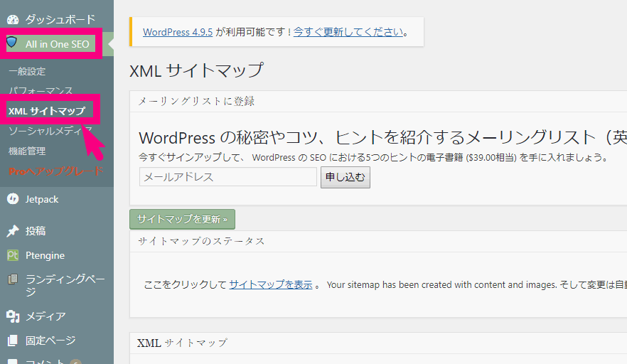This screenshot has width=627, height=364.
Task: Click the Dashboard gauge icon
Action: click(x=13, y=19)
